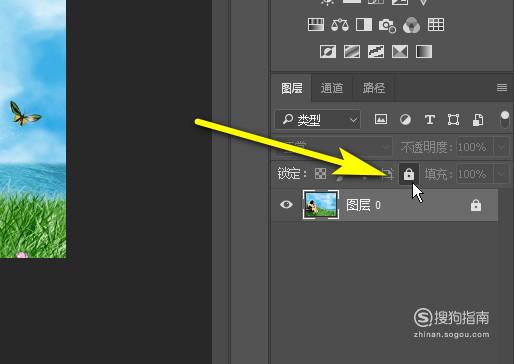Click the lock badge on 图层 0 row
This screenshot has height=364, width=514.
point(476,205)
